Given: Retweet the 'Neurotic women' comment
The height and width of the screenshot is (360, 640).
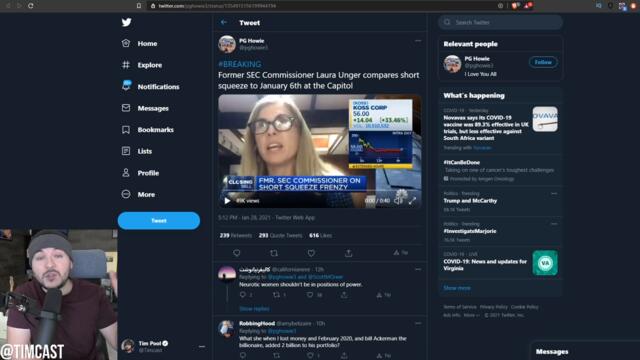Looking at the screenshot, I should tap(276, 295).
